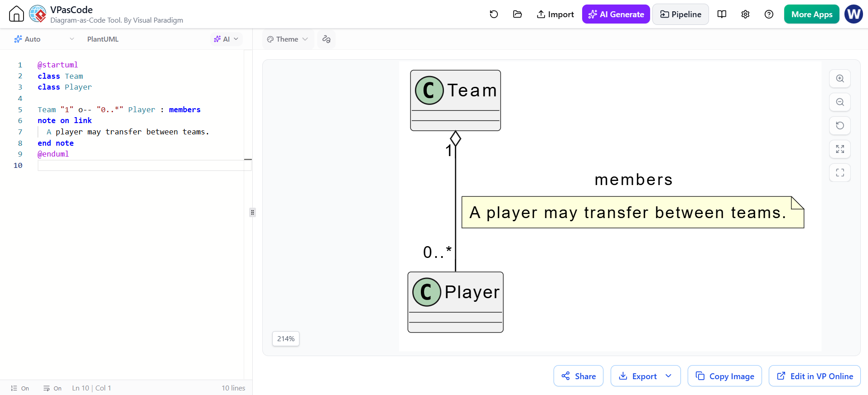Image resolution: width=868 pixels, height=395 pixels.
Task: Open the Theme dropdown
Action: (288, 39)
